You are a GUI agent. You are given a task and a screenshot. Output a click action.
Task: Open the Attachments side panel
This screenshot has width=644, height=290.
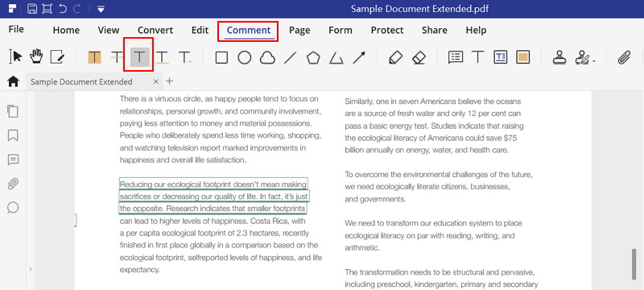pyautogui.click(x=13, y=184)
